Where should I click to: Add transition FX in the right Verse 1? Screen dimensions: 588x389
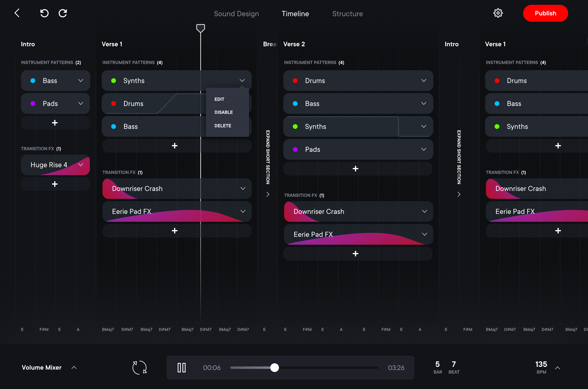click(x=558, y=231)
